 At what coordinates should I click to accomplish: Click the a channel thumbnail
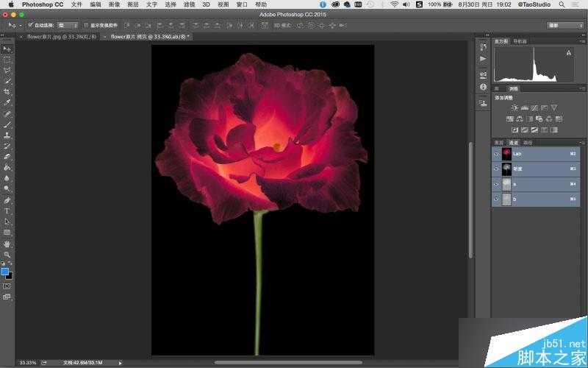506,184
